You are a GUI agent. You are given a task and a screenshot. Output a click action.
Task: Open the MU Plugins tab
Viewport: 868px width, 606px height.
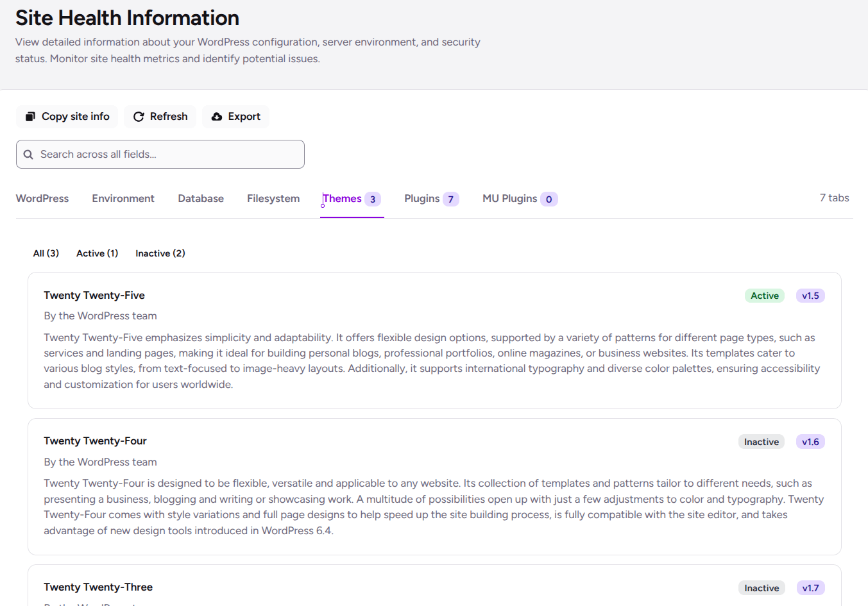coord(520,199)
